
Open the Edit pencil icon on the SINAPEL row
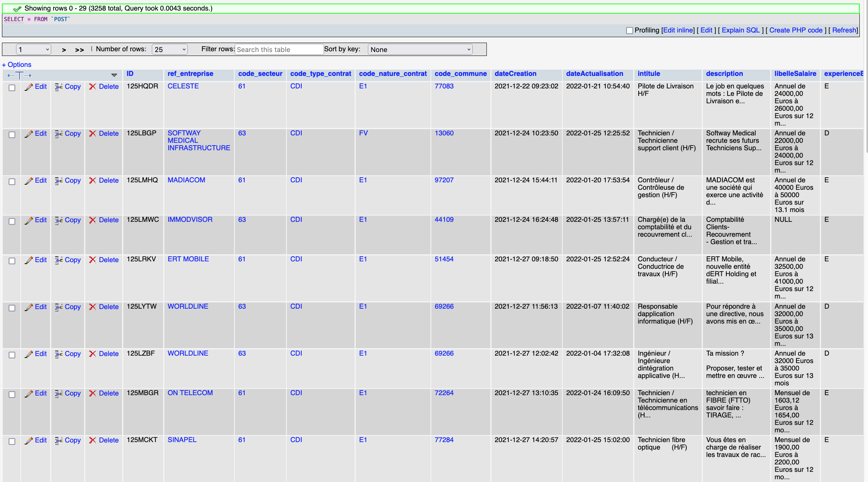29,440
